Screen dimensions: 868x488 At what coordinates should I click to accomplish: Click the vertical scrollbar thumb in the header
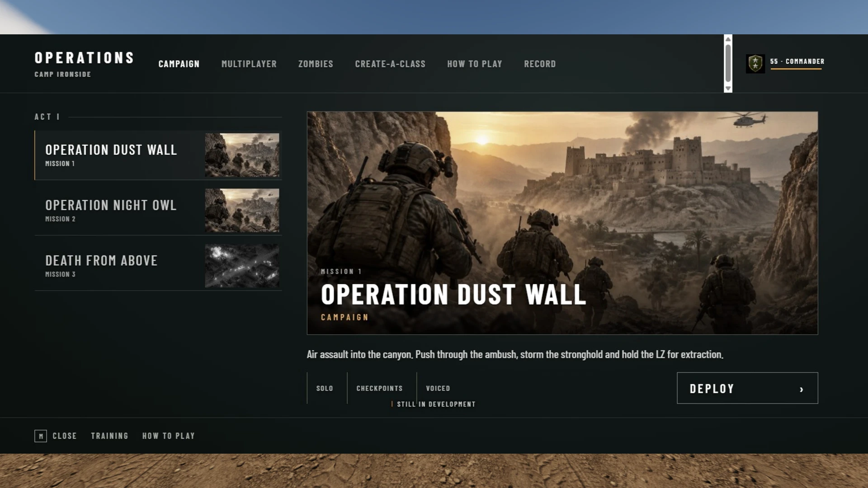tap(728, 64)
